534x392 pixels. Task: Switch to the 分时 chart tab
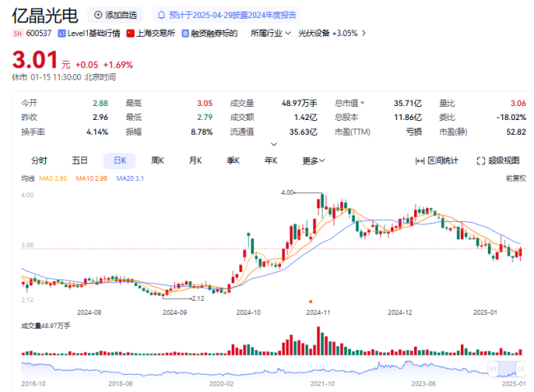pyautogui.click(x=39, y=161)
